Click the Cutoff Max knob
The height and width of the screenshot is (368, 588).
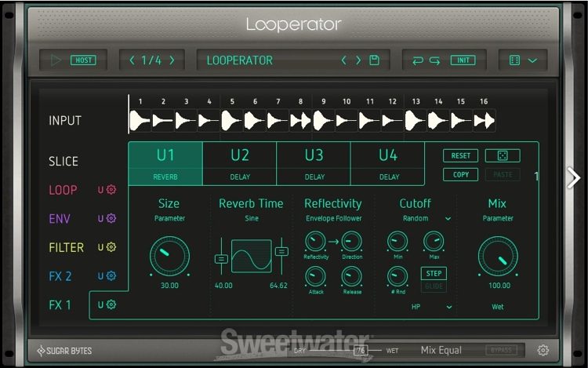434,242
